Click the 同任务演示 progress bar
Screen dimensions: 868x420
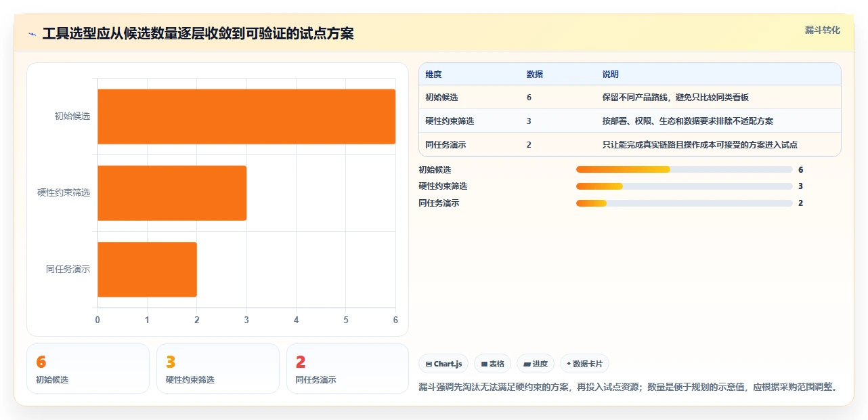point(684,203)
